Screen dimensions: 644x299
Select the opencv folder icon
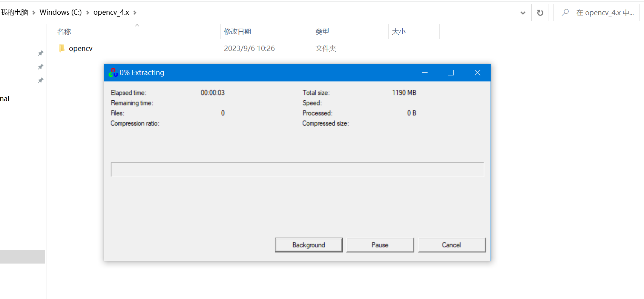[62, 48]
